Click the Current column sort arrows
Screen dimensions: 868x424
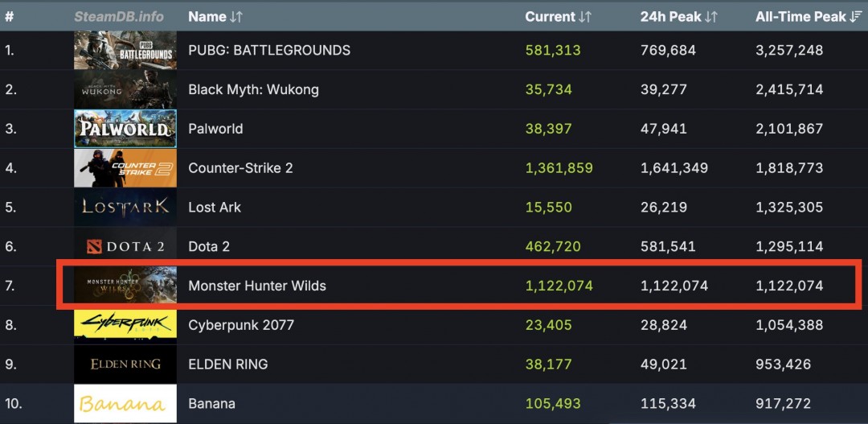(x=585, y=17)
